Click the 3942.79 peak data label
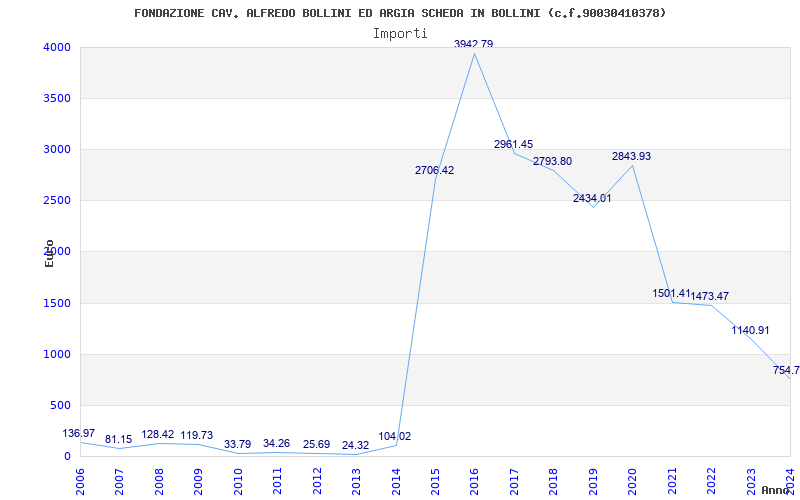The height and width of the screenshot is (500, 800). [x=473, y=44]
